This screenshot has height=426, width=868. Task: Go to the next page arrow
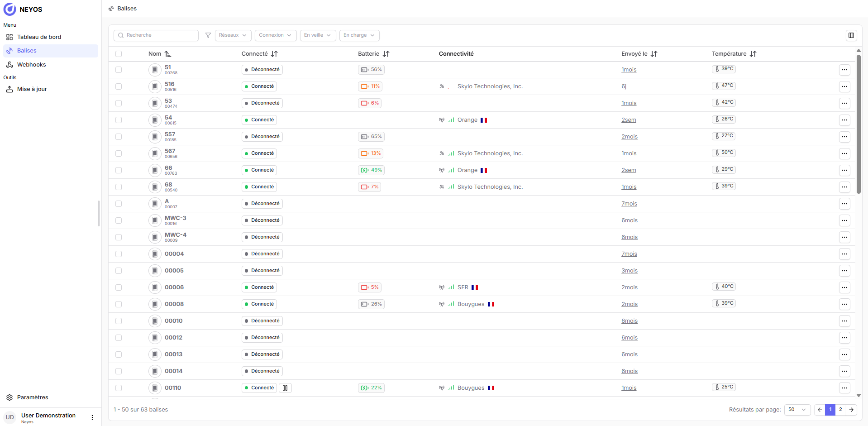click(x=851, y=410)
